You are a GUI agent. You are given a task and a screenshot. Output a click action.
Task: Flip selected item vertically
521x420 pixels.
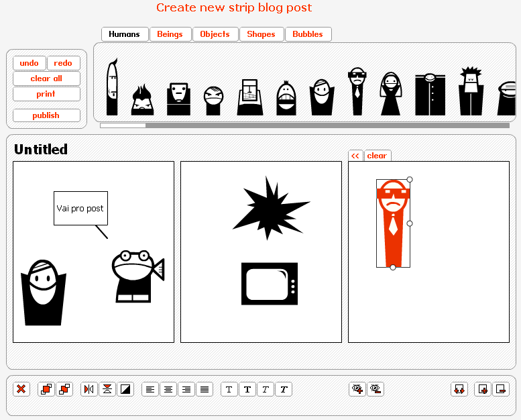tap(107, 389)
